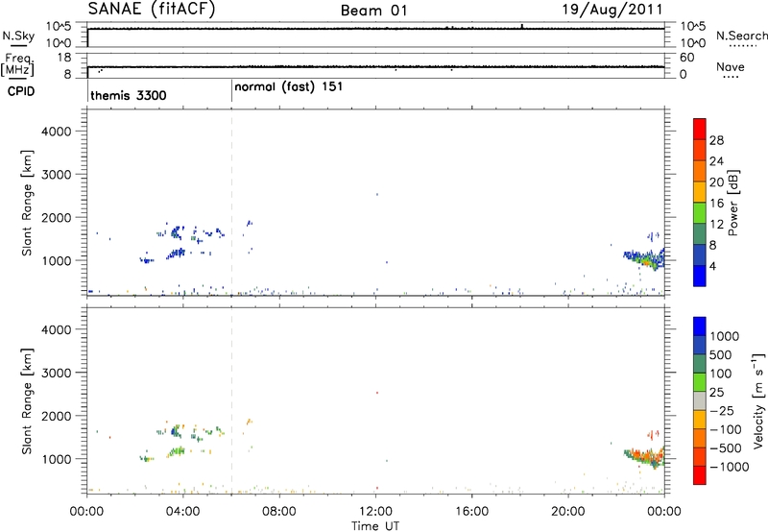Viewport: 768px width, 532px height.
Task: Select the 2000 range tick in velocity panel
Action: click(x=57, y=416)
